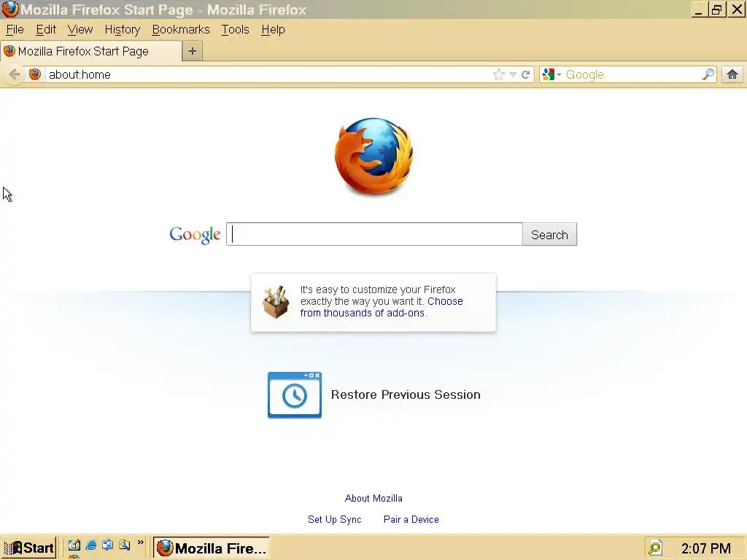Open the Choose from thousands of add-ons link
Image resolution: width=747 pixels, height=560 pixels.
pos(381,307)
